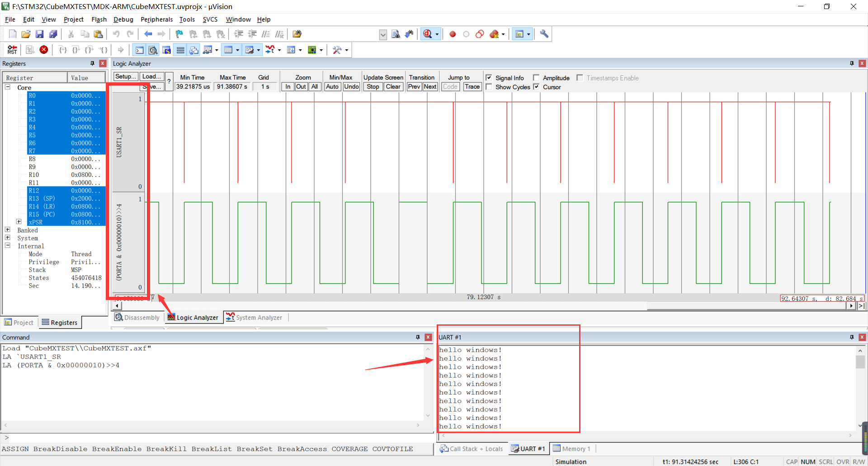Click the Setup button in Logic Analyzer
Image resolution: width=868 pixels, height=466 pixels.
[125, 76]
